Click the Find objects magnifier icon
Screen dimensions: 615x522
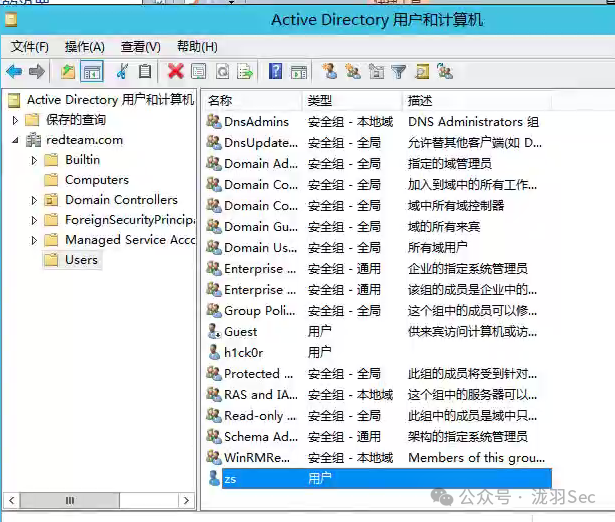pos(422,72)
